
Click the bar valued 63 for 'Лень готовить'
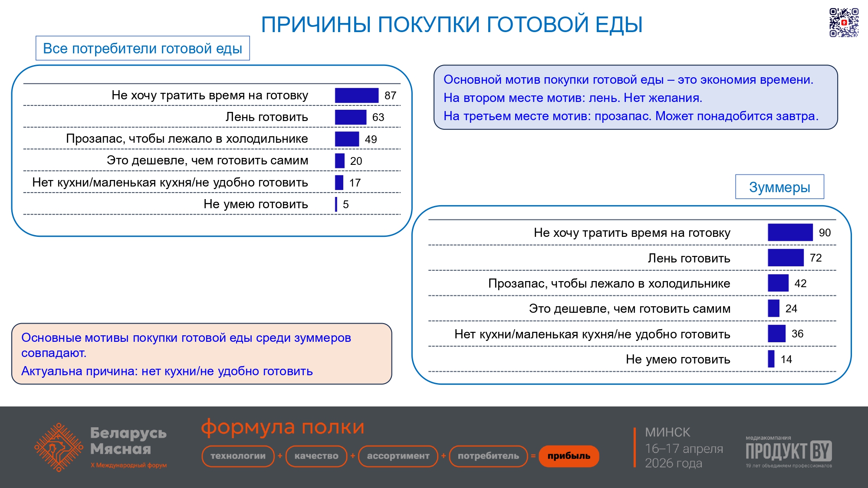(351, 117)
